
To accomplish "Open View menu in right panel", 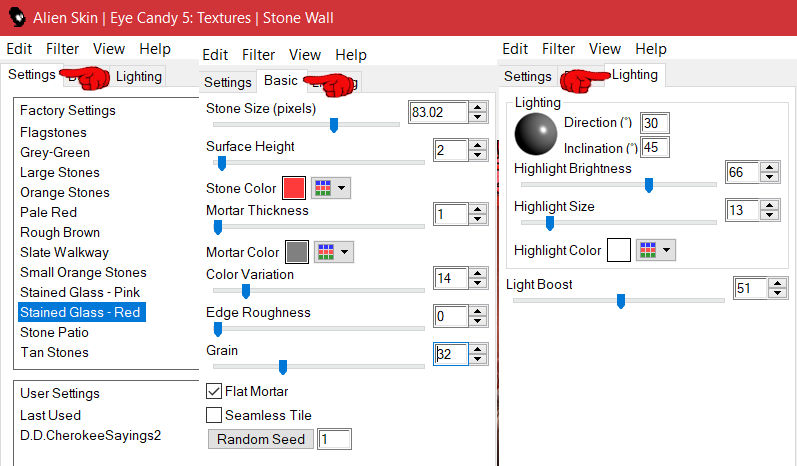I will point(605,49).
